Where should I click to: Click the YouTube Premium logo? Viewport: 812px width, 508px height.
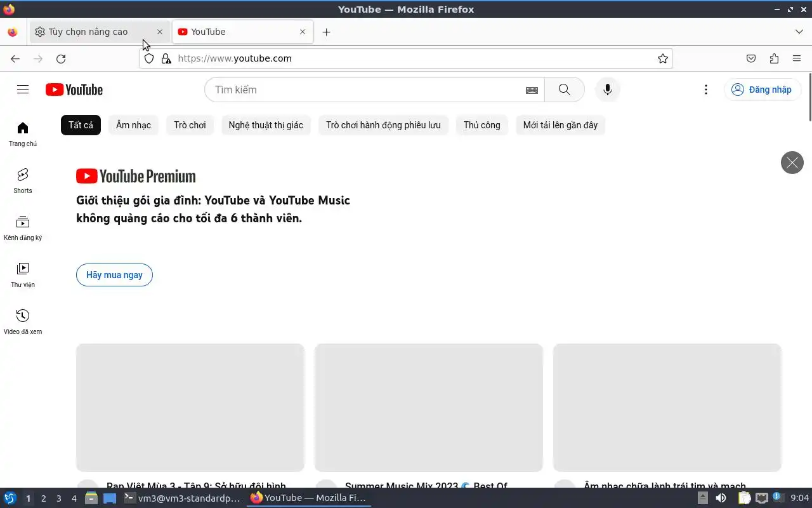(136, 176)
